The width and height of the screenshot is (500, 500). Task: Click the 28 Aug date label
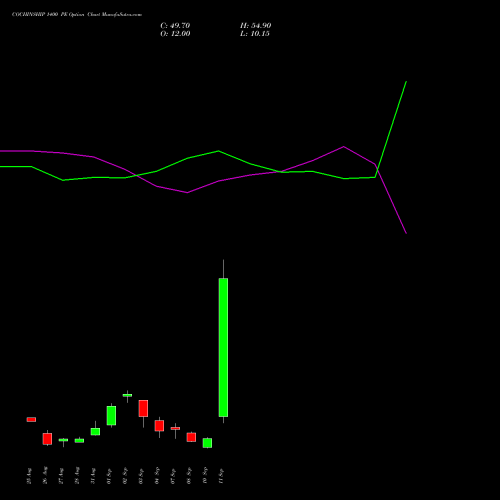(x=77, y=476)
